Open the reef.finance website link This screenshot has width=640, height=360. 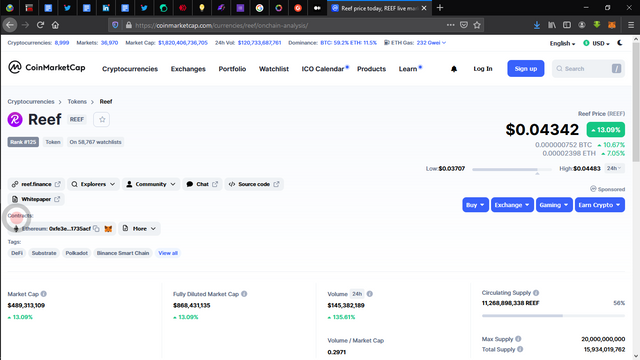36,184
